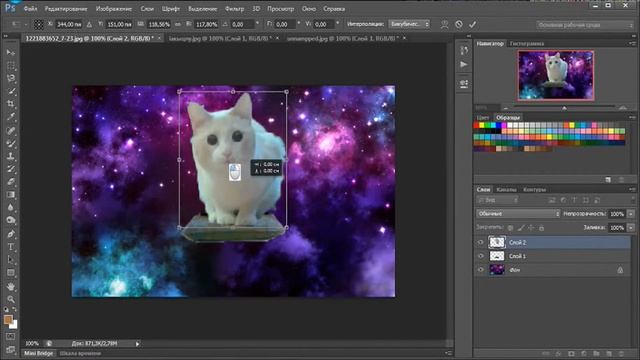Toggle lock image pixels brush icon

[521, 228]
